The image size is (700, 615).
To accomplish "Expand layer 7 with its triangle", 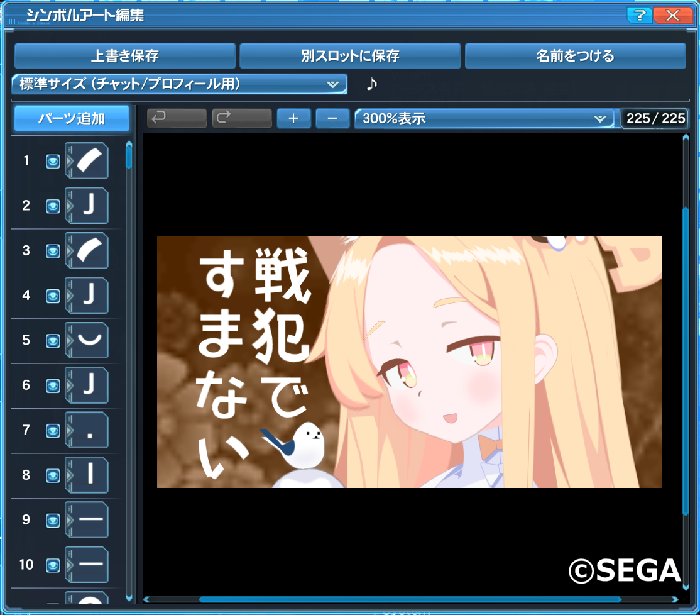I will (70, 430).
